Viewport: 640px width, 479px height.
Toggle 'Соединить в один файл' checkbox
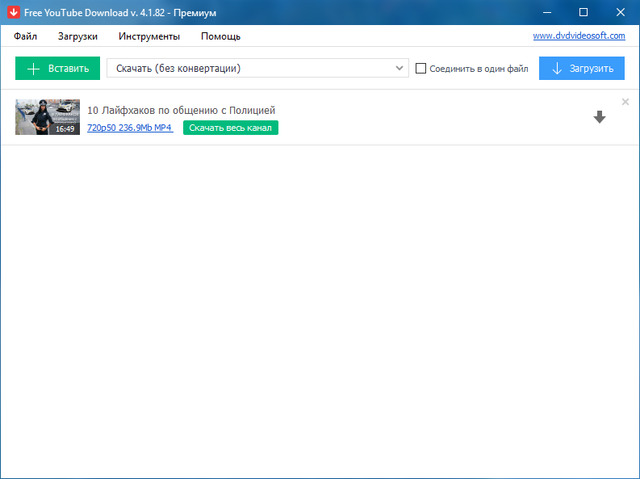(x=421, y=69)
